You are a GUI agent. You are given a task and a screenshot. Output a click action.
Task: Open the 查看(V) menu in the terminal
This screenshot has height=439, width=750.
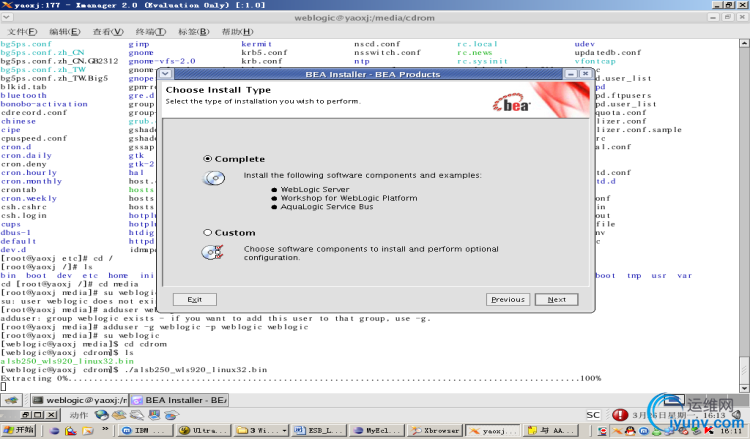[108, 32]
